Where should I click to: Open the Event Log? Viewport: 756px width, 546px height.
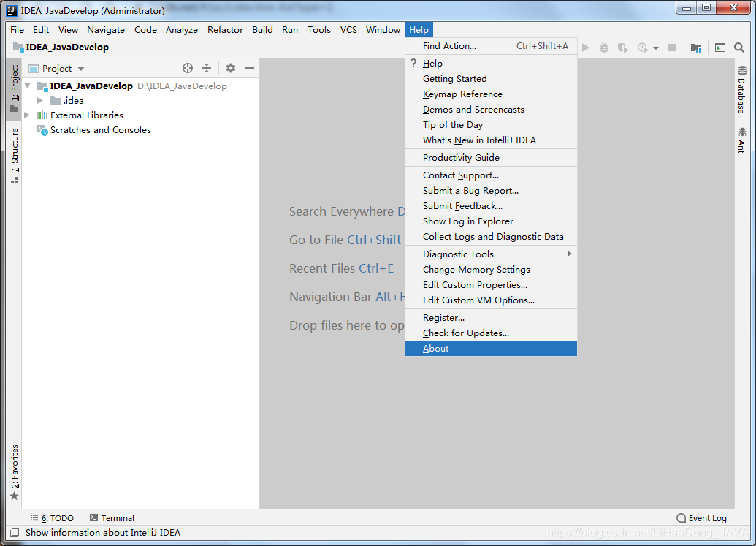[x=701, y=518]
